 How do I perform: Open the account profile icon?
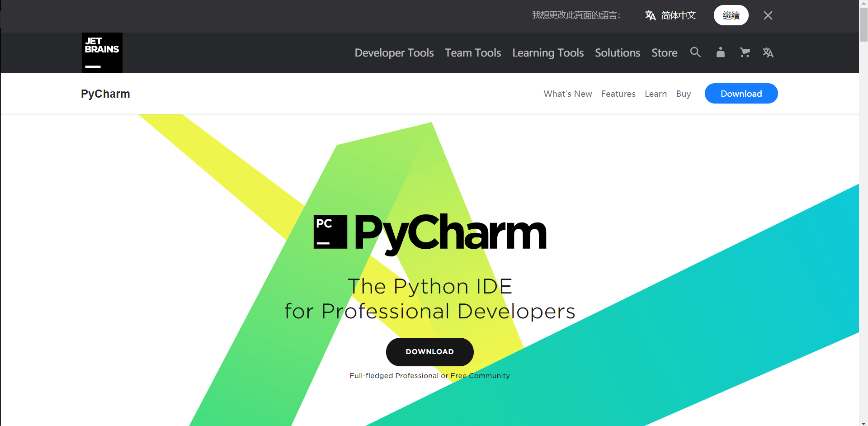click(721, 52)
